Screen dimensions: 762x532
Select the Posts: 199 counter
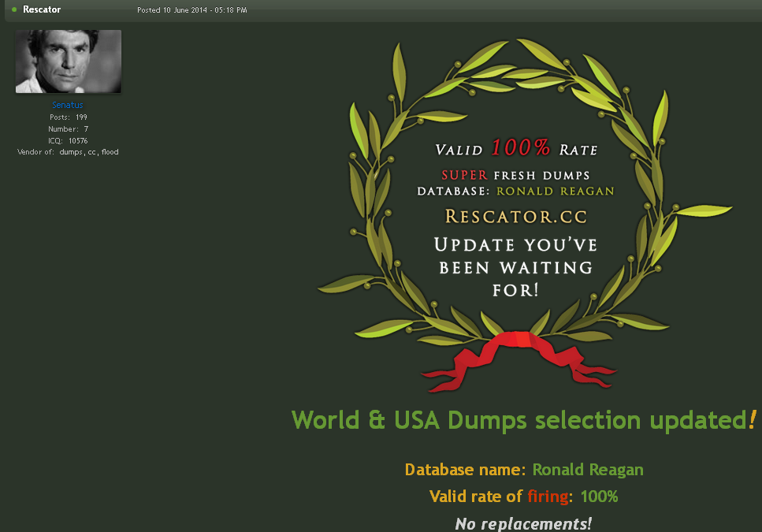coord(68,117)
